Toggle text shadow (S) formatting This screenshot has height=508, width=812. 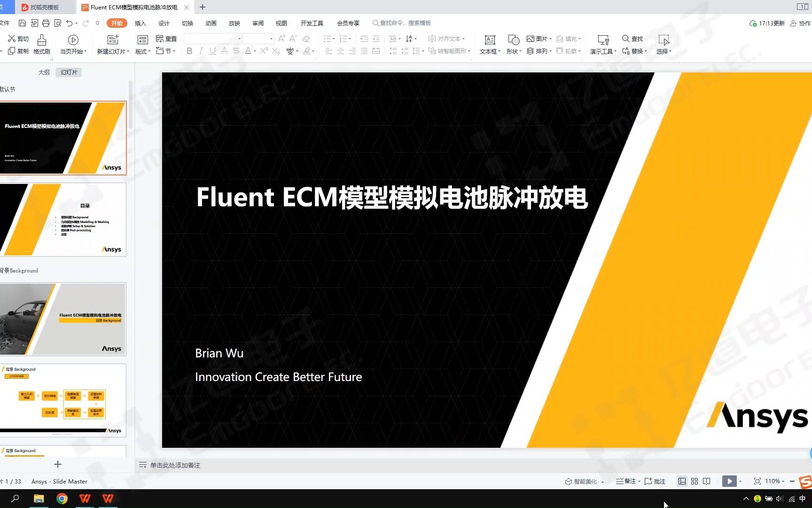coord(236,51)
